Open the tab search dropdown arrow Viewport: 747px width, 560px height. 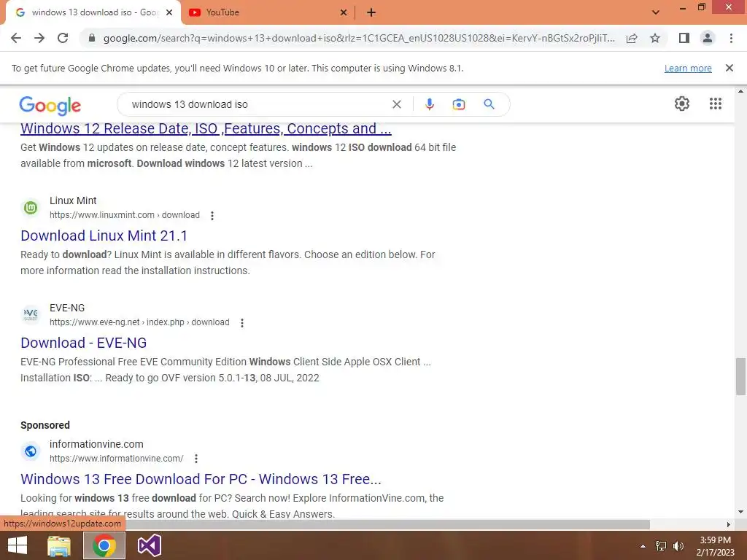(x=656, y=12)
